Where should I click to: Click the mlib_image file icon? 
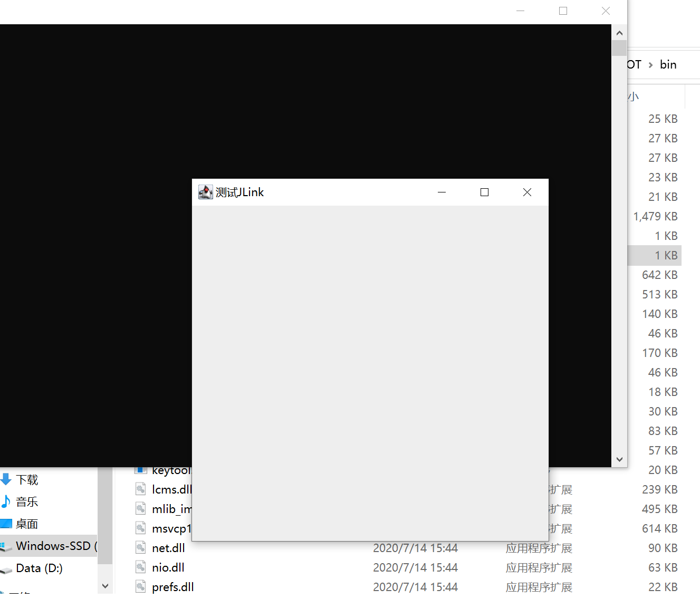point(141,509)
